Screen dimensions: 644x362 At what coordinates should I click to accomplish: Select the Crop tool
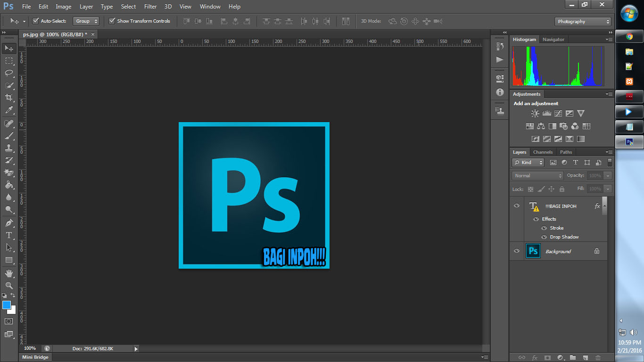8,98
